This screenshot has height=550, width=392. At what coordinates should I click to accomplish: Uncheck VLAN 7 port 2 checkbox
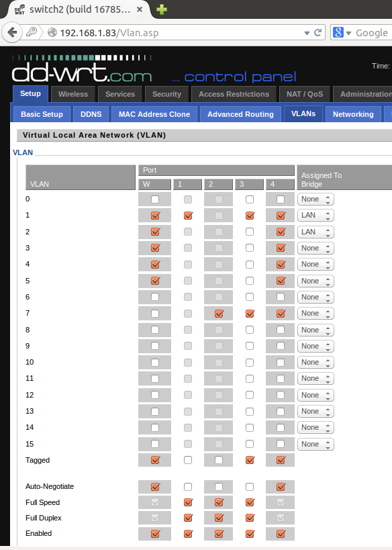tap(219, 313)
